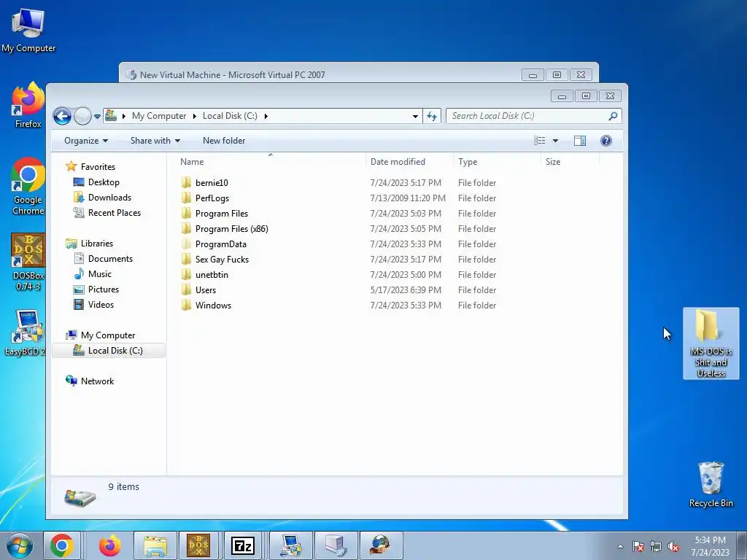Click the Forward navigation arrow in Explorer
The width and height of the screenshot is (747, 560).
pos(83,116)
